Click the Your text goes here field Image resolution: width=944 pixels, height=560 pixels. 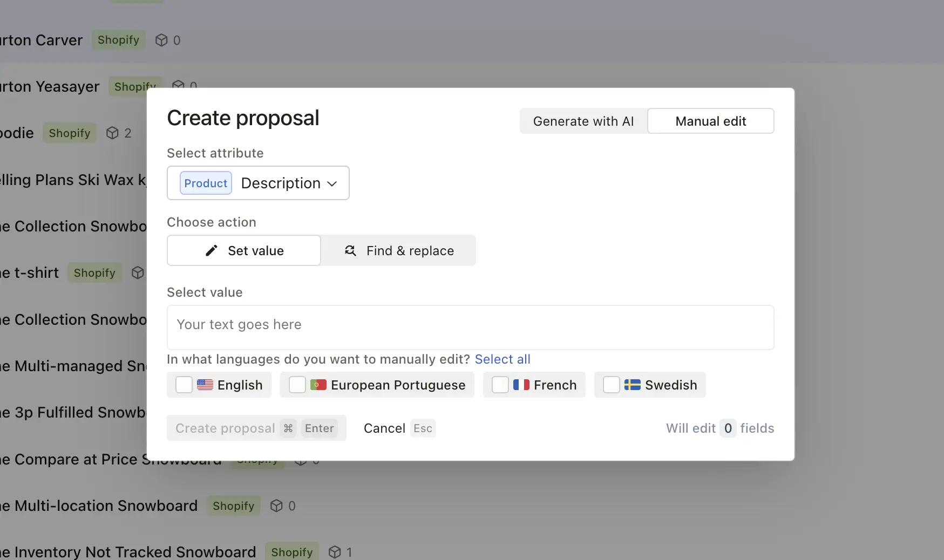coord(470,326)
